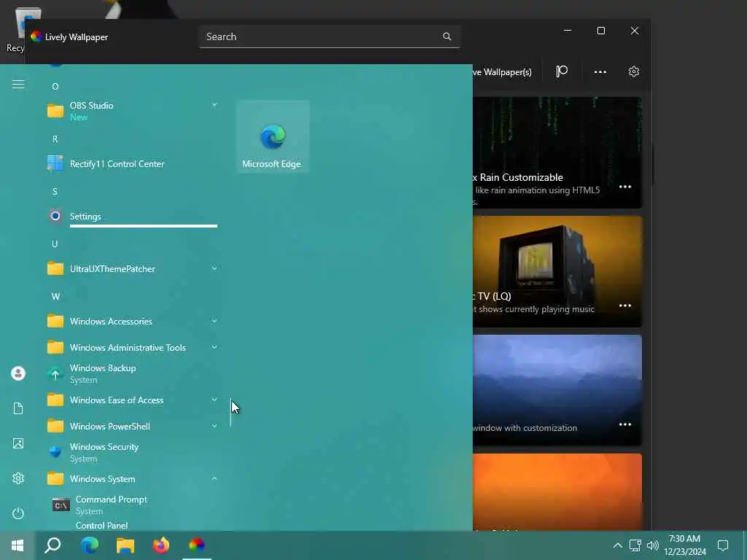Screen dimensions: 747x560
Task: Open options for Rain Customizable wallpaper
Action: (x=625, y=187)
